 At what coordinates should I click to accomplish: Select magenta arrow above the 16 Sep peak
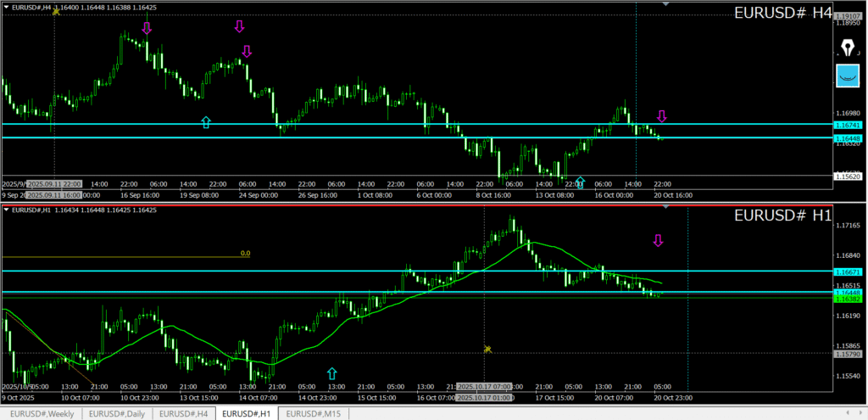147,28
